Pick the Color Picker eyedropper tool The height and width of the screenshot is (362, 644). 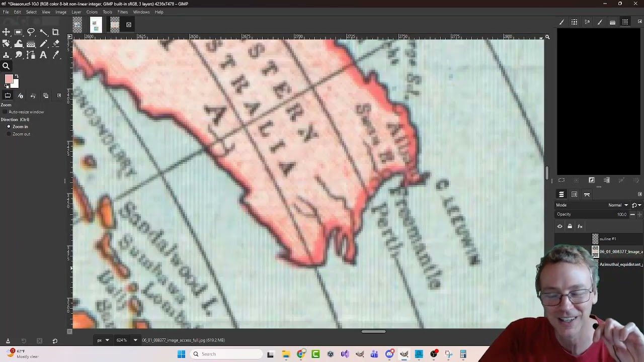(55, 55)
